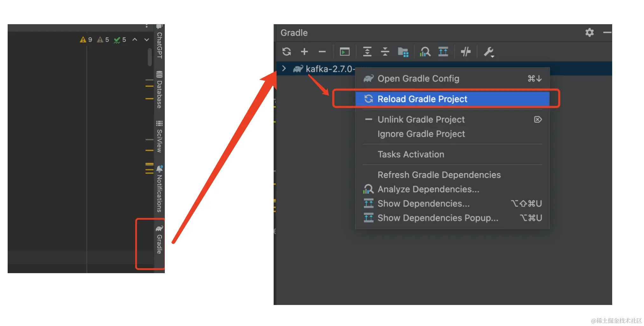Click the minus icon to detach Gradle project
The width and height of the screenshot is (644, 326).
tap(322, 52)
